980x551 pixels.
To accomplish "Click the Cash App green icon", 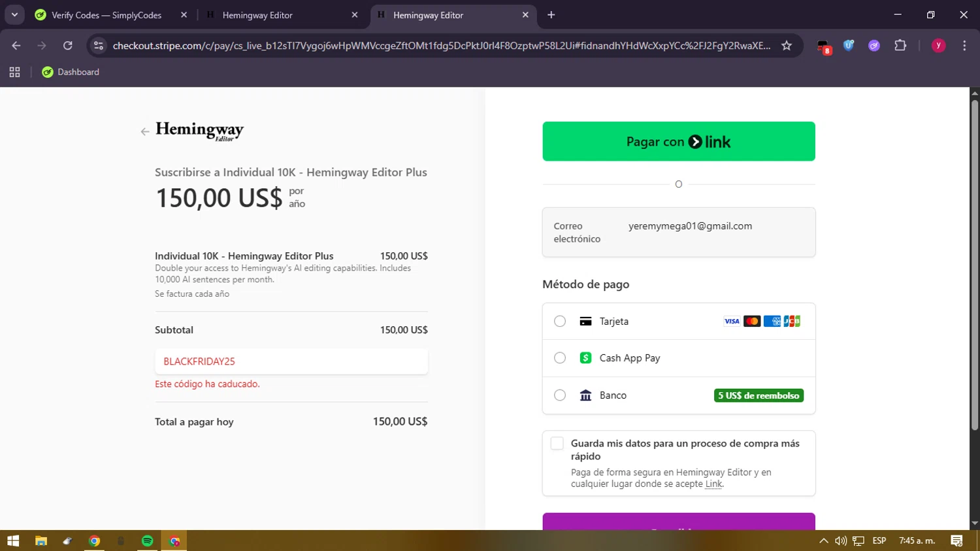I will coord(585,358).
